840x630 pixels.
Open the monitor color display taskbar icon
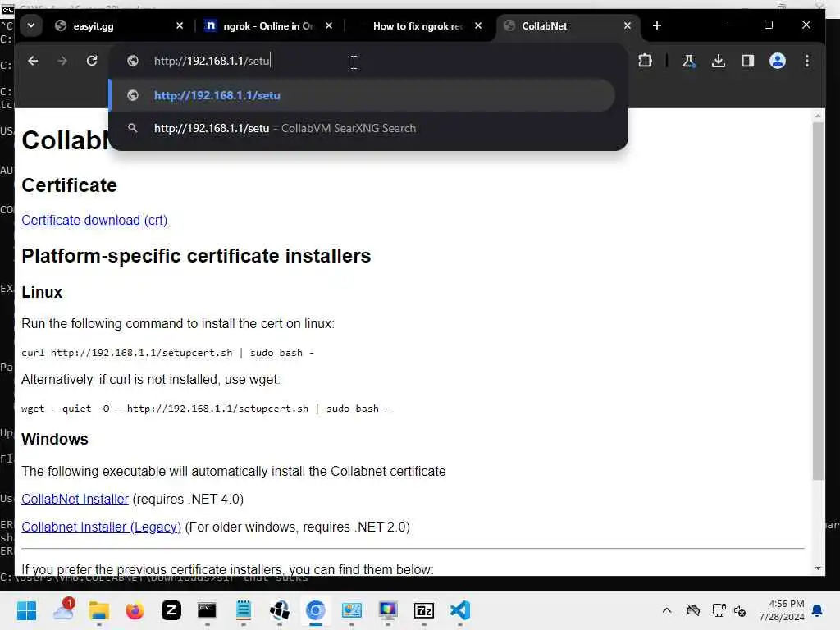(388, 610)
